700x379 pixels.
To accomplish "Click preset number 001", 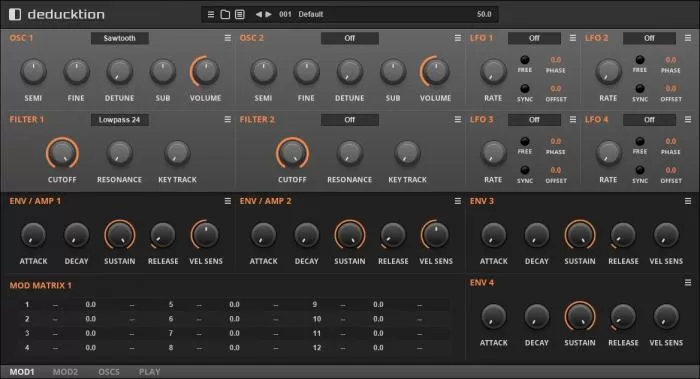I will pos(285,14).
